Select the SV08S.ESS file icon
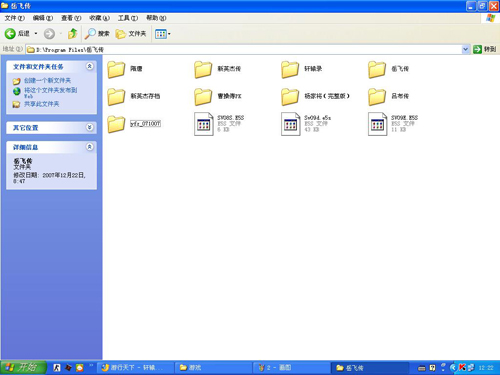Screen dimensions: 500x375 coord(204,124)
